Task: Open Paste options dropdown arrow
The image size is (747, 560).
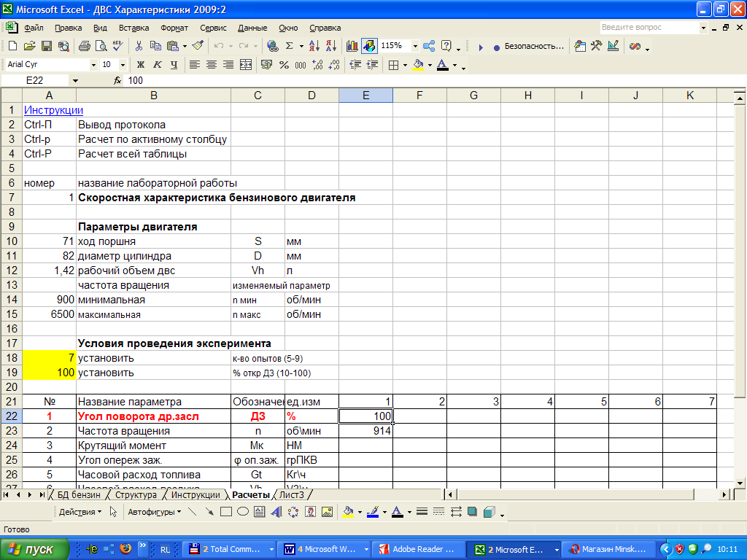Action: pyautogui.click(x=185, y=46)
